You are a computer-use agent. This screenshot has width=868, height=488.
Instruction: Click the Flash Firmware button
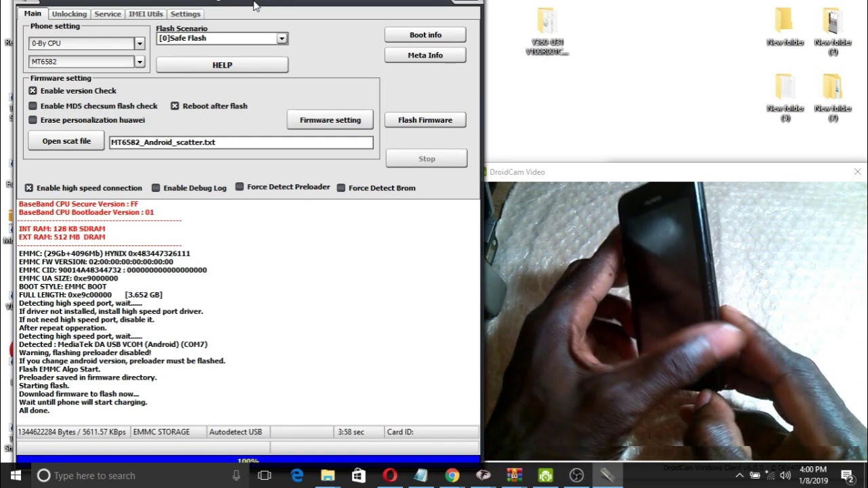pyautogui.click(x=425, y=120)
